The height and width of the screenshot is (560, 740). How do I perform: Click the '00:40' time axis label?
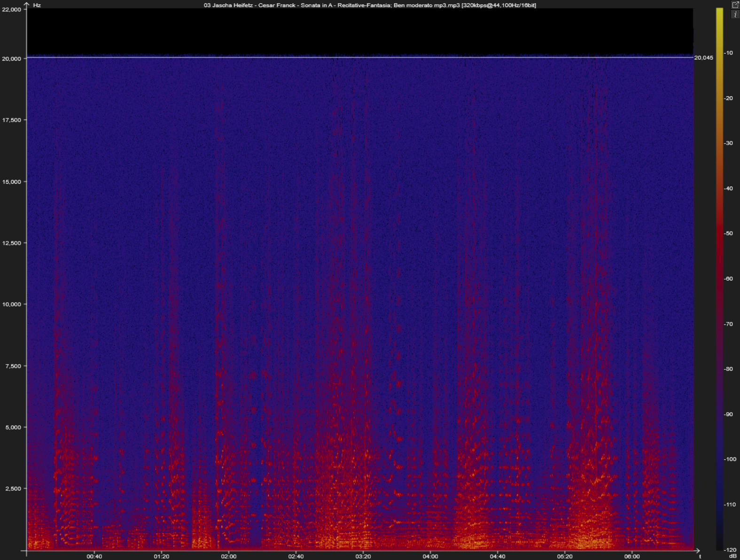(94, 557)
